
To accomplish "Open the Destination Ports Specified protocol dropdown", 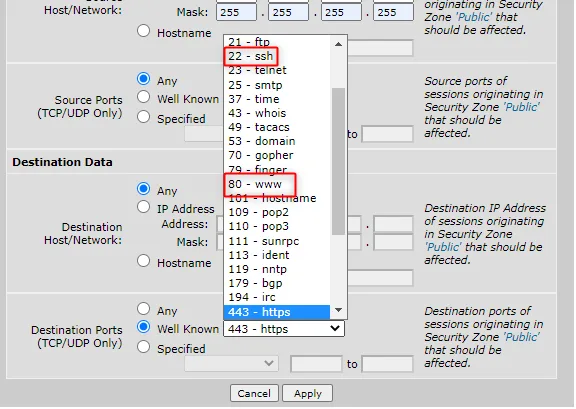I will coord(231,364).
